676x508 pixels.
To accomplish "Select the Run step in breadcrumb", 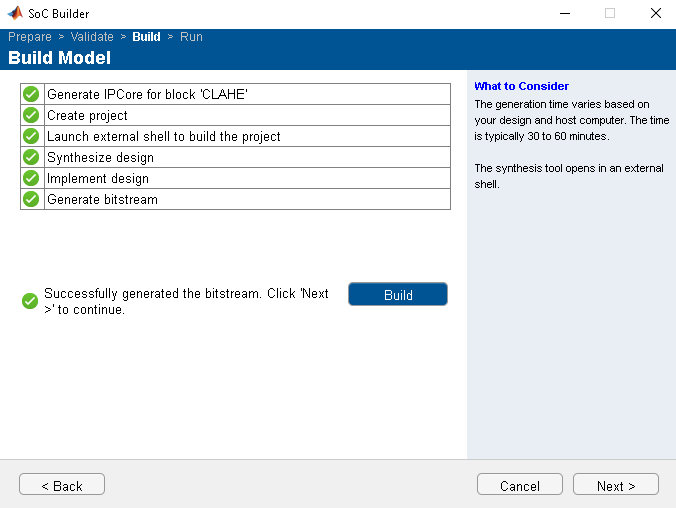I will click(191, 37).
